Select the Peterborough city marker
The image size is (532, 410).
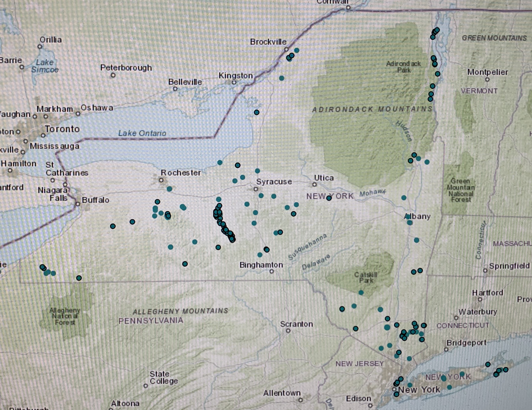[113, 75]
